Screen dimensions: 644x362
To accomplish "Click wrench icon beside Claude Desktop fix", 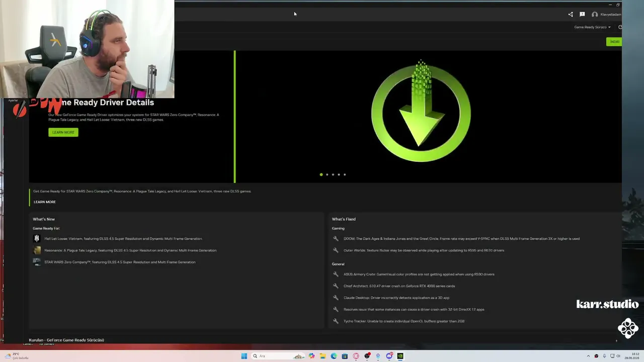I will coord(336,298).
